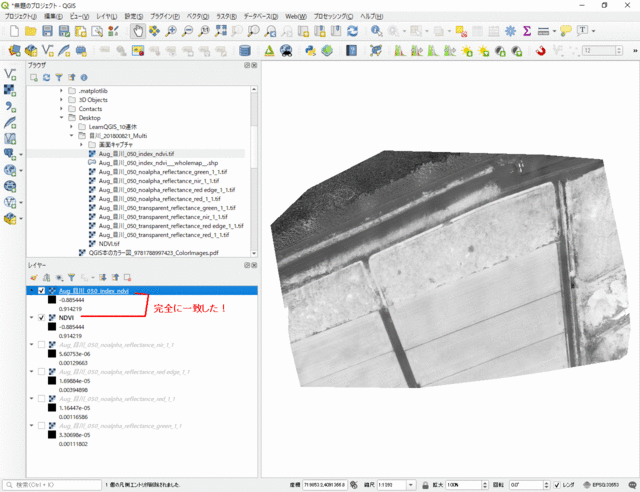This screenshot has width=640, height=492.
Task: Open the annotation tool dropdown arrow
Action: [593, 31]
